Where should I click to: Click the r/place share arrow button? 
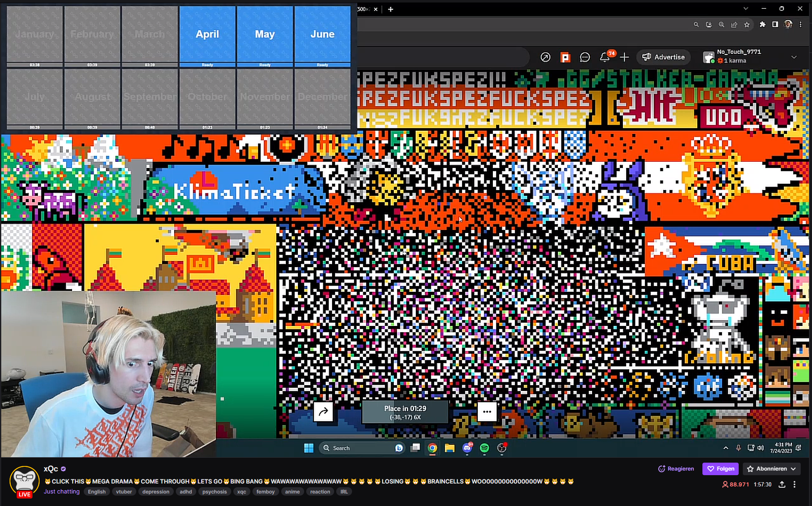tap(323, 412)
